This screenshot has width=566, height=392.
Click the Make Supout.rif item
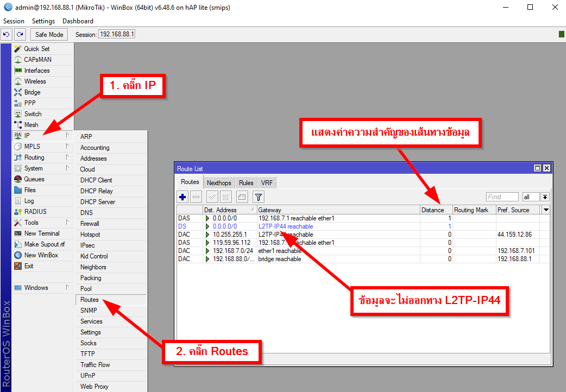click(x=42, y=244)
